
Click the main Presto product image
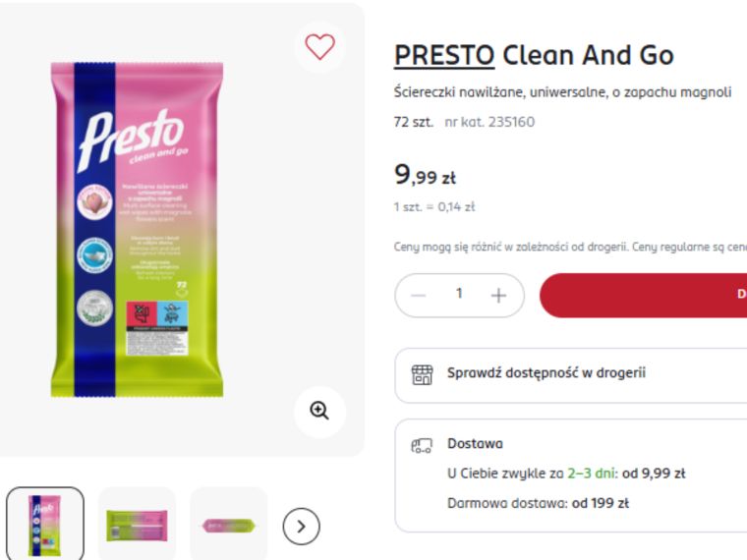point(137,230)
